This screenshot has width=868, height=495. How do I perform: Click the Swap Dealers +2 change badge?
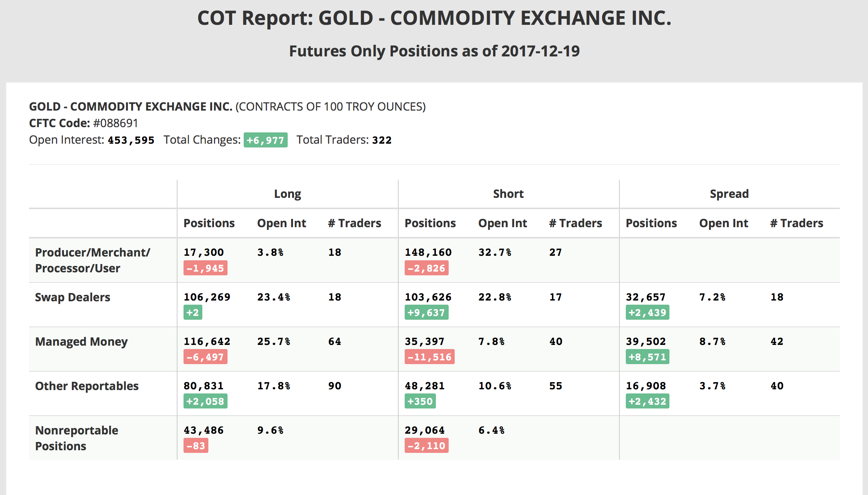point(193,313)
